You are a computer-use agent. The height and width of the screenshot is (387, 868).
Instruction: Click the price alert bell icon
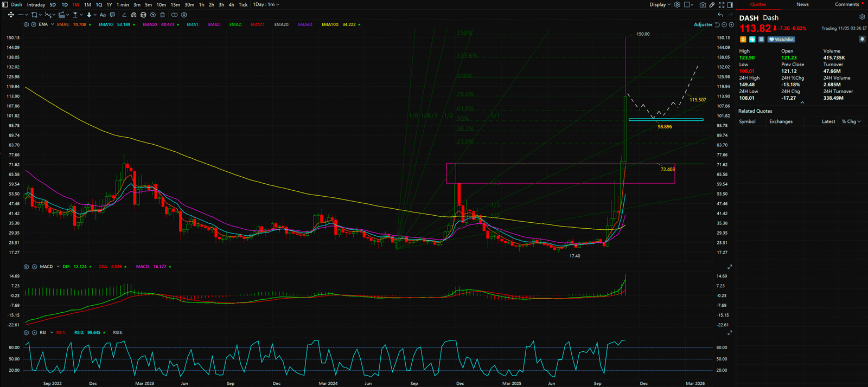pos(861,39)
